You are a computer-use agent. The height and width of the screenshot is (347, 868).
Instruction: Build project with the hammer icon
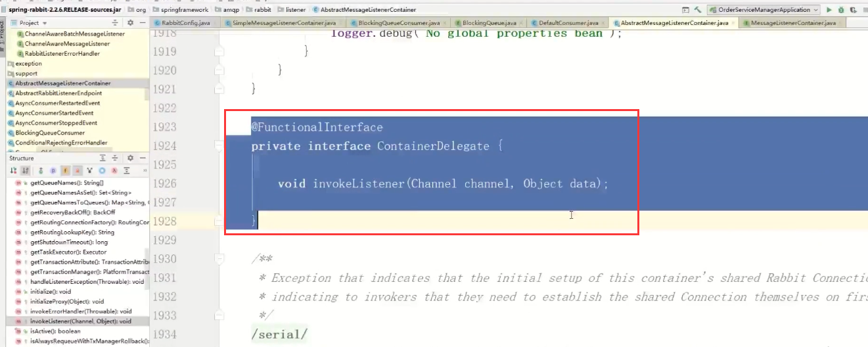[697, 10]
